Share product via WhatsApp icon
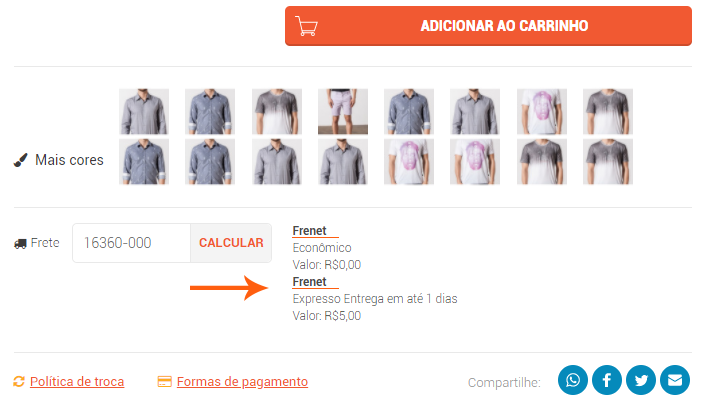This screenshot has width=704, height=405. (572, 380)
